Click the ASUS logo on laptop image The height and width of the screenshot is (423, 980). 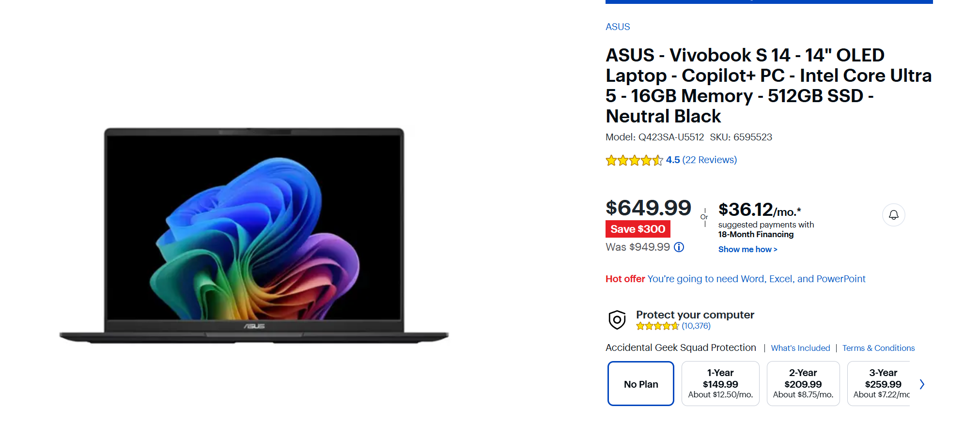[x=254, y=326]
